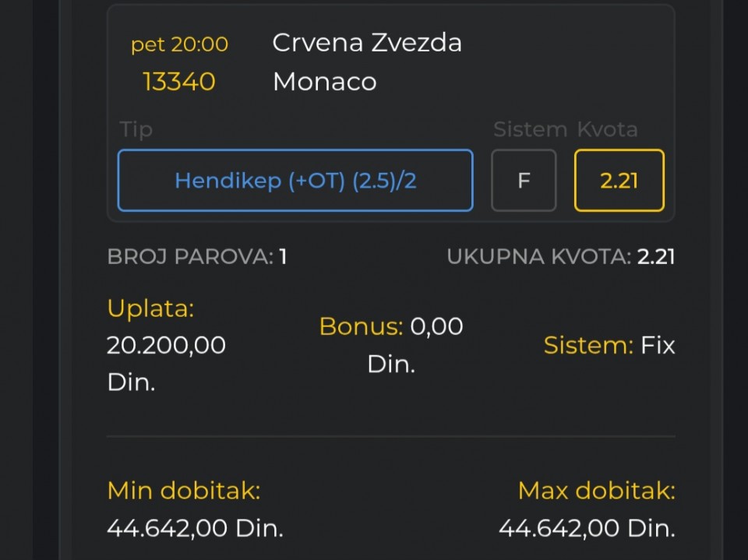
Task: Click the 44.642,00 Din. amount under Max dobitak
Action: (x=587, y=529)
